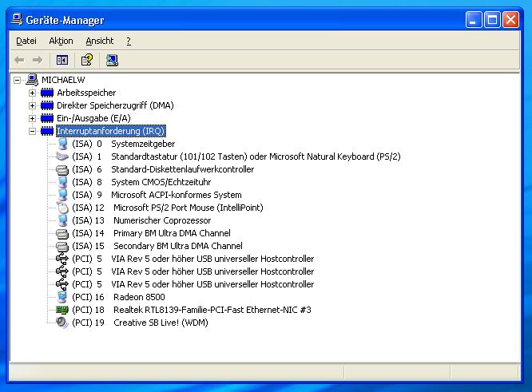Close the Geräte-Manager window
Viewport: 532px width, 392px height.
[x=510, y=20]
